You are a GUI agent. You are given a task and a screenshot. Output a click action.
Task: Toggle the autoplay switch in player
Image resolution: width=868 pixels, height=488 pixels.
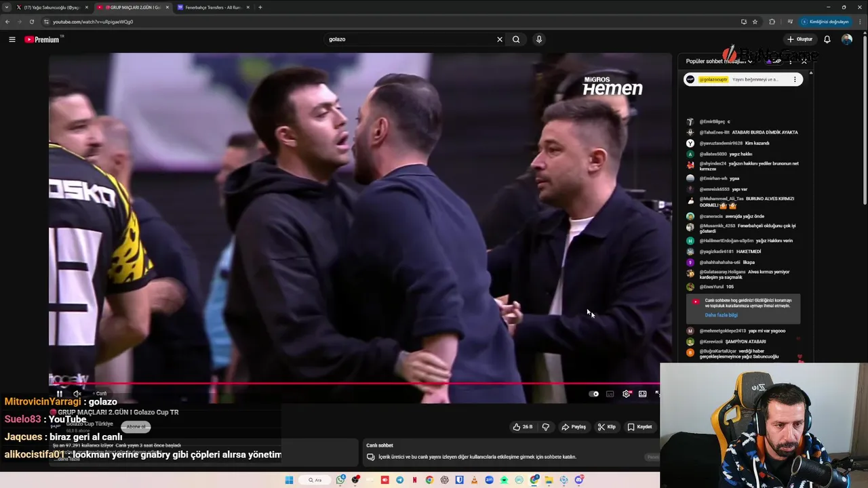coord(593,394)
